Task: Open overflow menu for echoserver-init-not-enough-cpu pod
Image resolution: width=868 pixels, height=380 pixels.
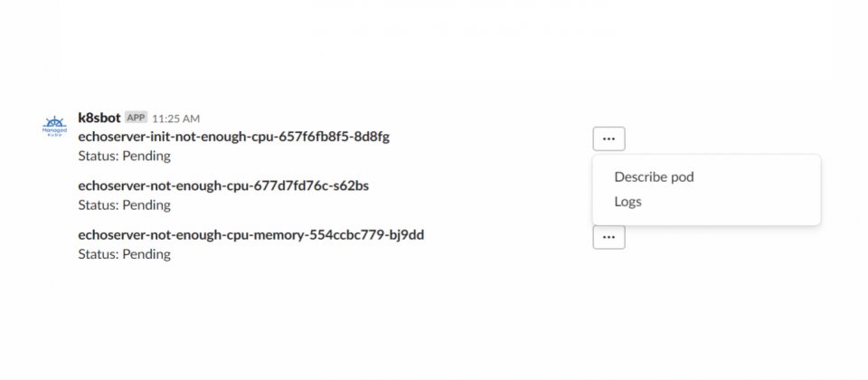Action: click(x=609, y=138)
